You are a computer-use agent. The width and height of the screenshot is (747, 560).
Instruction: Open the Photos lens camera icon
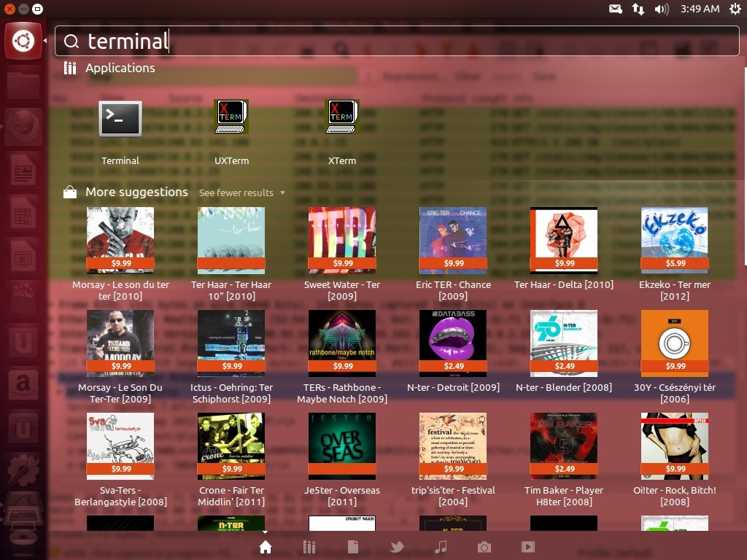point(484,547)
